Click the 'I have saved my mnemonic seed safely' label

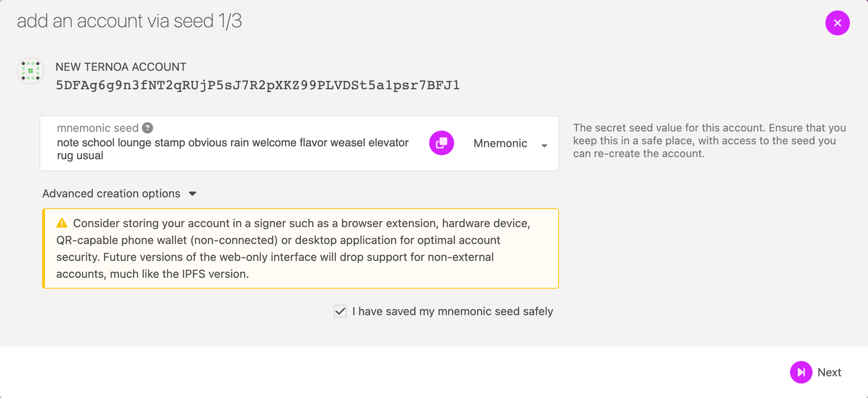(452, 311)
